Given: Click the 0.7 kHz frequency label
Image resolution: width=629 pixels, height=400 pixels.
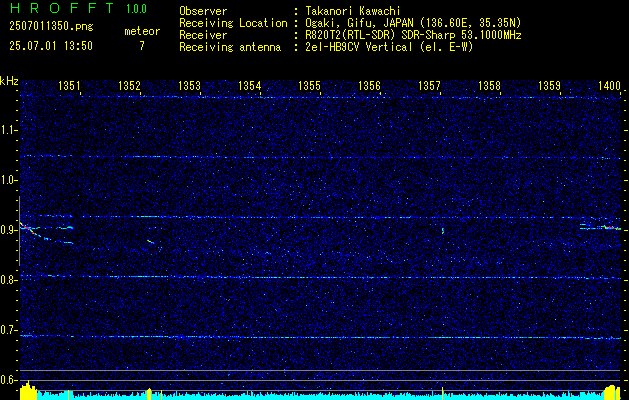Looking at the screenshot, I should [x=8, y=330].
